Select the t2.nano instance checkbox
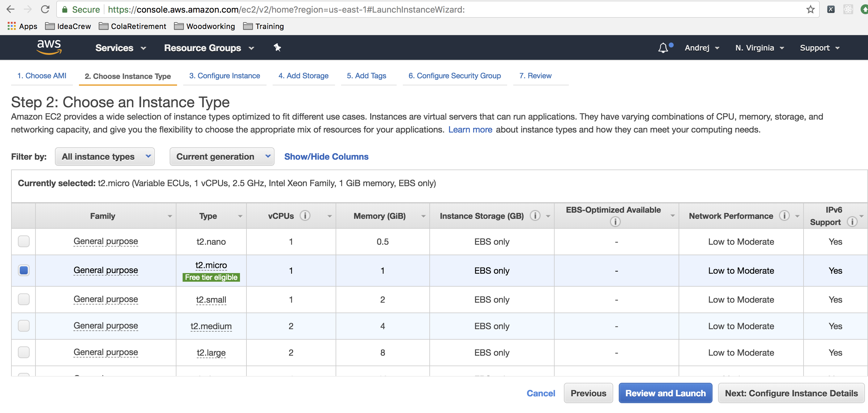This screenshot has height=413, width=868. pyautogui.click(x=23, y=241)
